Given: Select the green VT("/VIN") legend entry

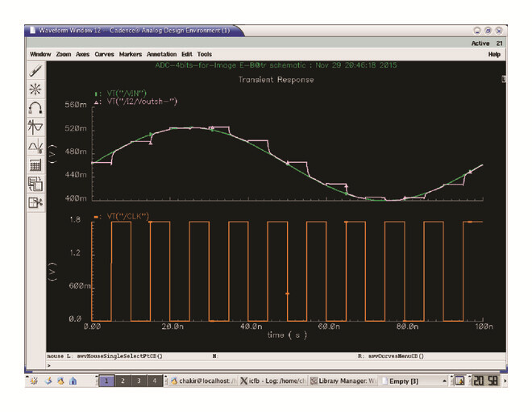Looking at the screenshot, I should tap(120, 94).
